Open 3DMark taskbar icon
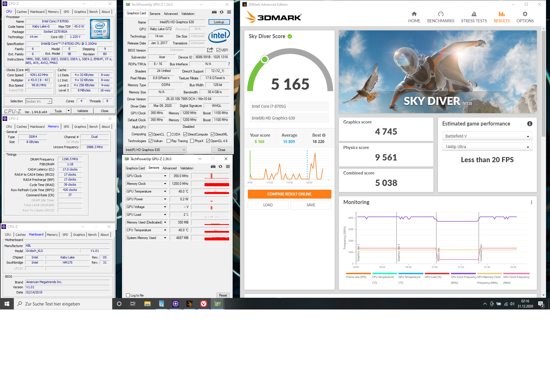Viewport: 550px width, 392px height. (190, 304)
